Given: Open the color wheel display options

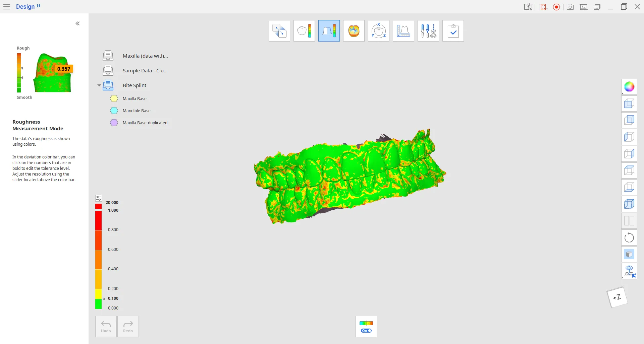Looking at the screenshot, I should 629,87.
